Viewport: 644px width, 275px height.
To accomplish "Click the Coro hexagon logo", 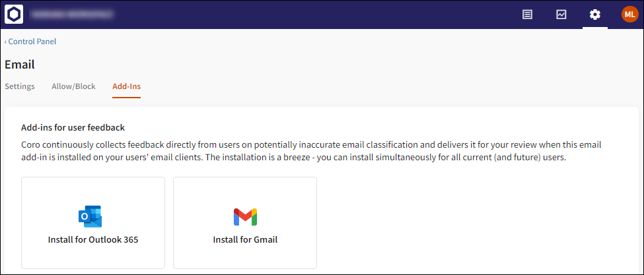I will point(15,15).
